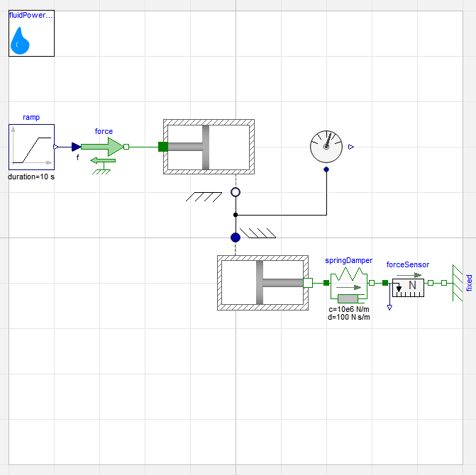Screen dimensions: 476x475
Task: Click the forceSensor left green flange
Action: [385, 283]
